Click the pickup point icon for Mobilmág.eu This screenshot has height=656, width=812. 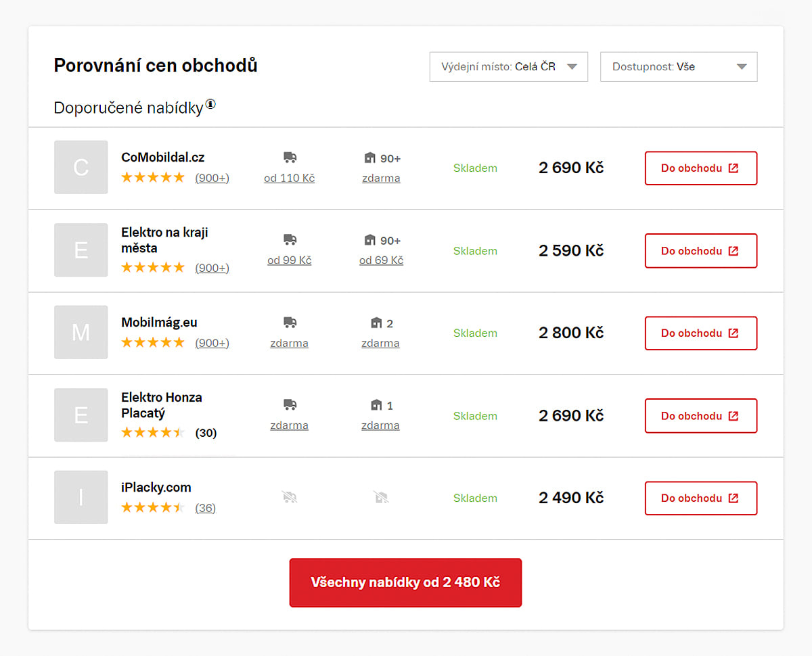376,323
